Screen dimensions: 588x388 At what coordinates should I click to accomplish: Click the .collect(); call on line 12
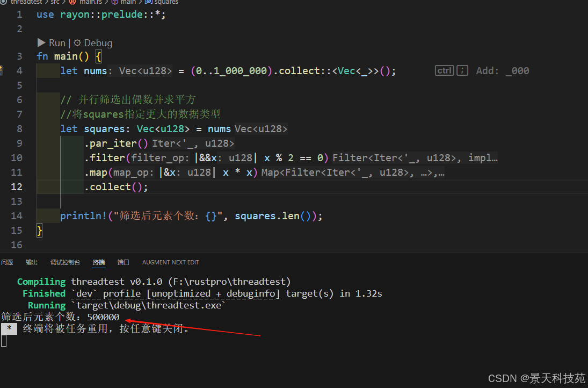[x=116, y=187]
